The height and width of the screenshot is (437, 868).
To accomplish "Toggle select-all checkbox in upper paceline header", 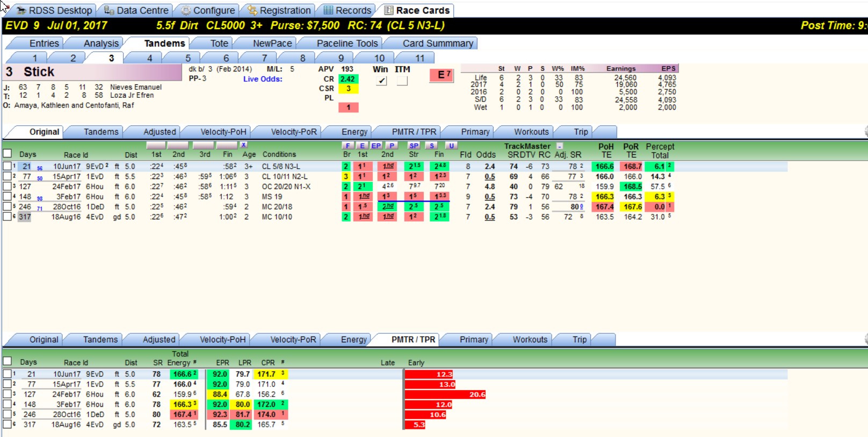I will click(x=8, y=153).
